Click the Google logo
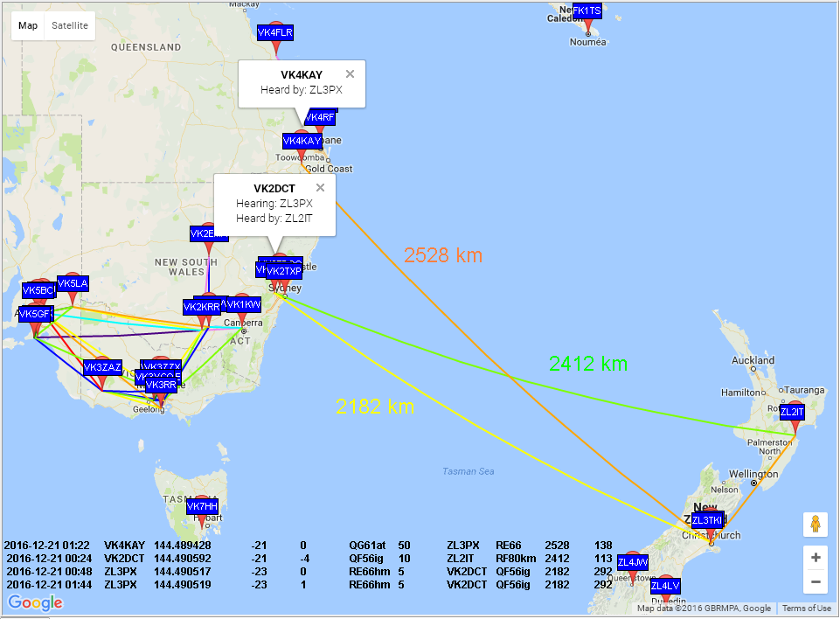Screen dimensions: 840x619 [36, 602]
